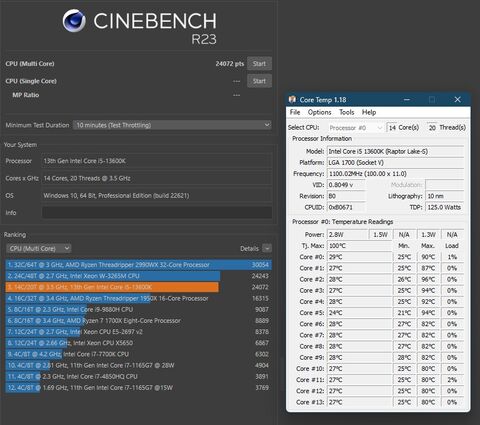The image size is (480, 425).
Task: Toggle the ranking Details button
Action: 267,248
